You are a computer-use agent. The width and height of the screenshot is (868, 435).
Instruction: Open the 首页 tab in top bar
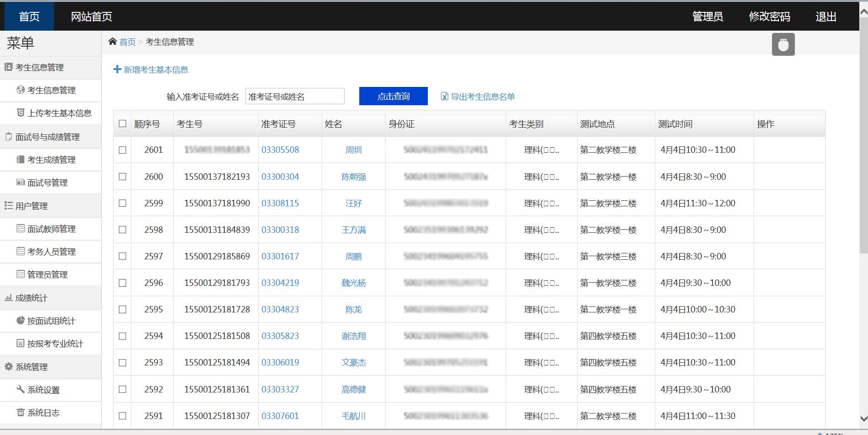click(29, 16)
